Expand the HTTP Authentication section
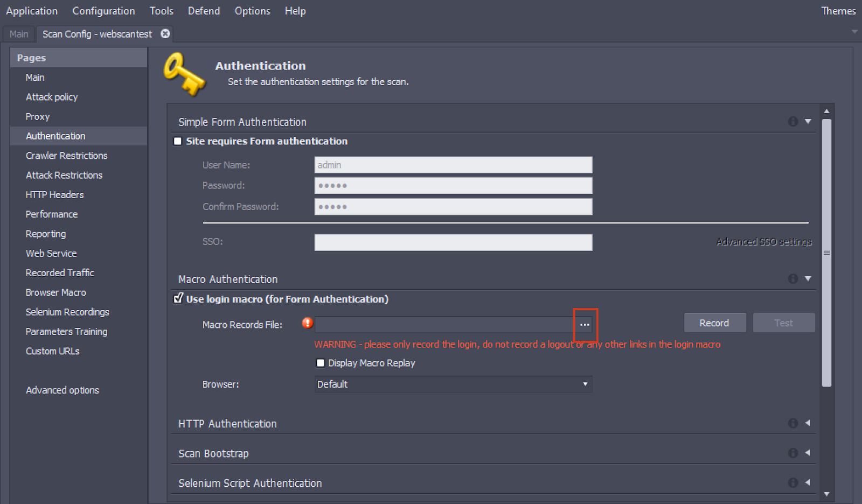Screen dimensions: 862x504 tap(808, 423)
